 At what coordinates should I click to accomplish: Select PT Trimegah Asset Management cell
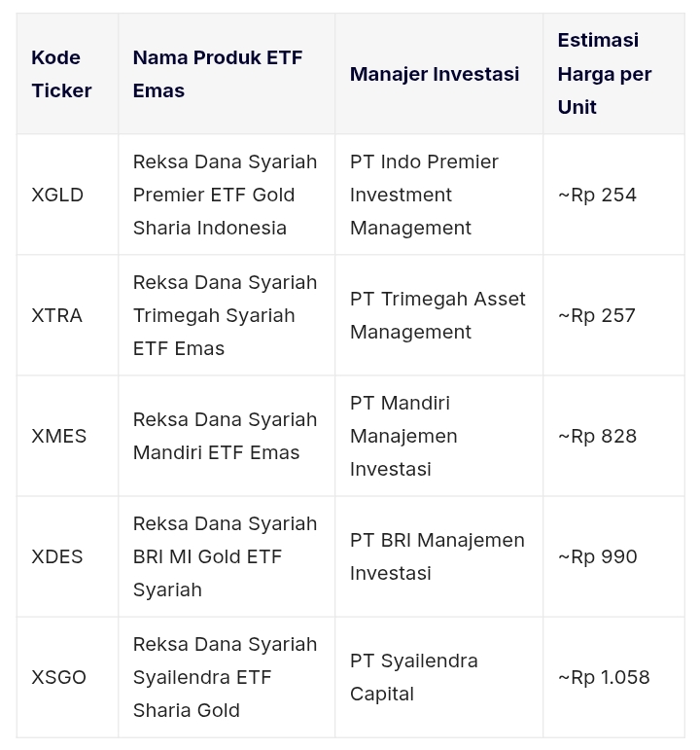coord(437,315)
